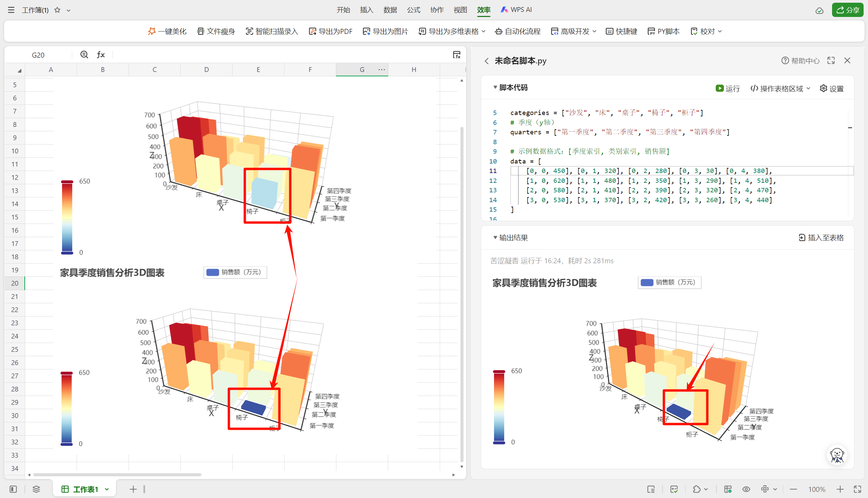The image size is (868, 498).
Task: Open Export as PDF (导出为PDF) tool
Action: click(x=330, y=32)
